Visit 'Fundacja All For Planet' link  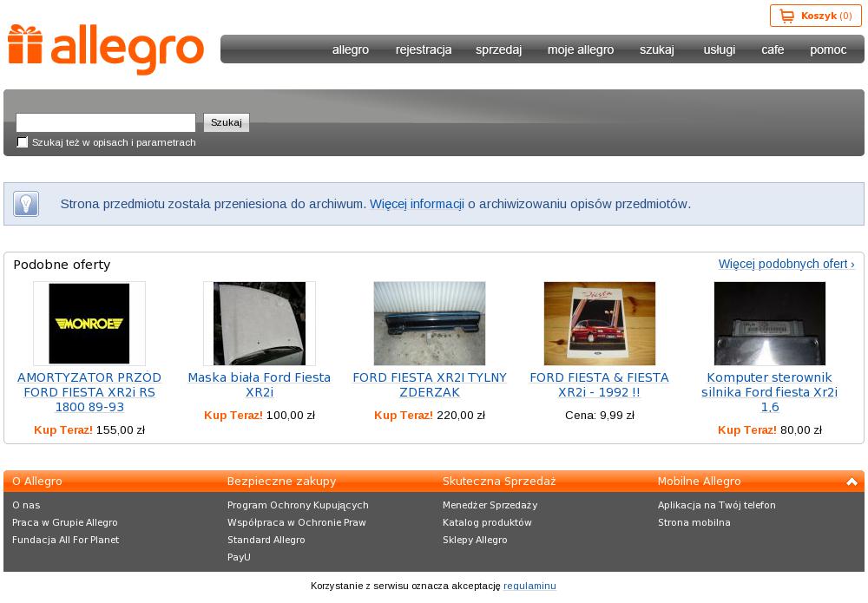65,540
